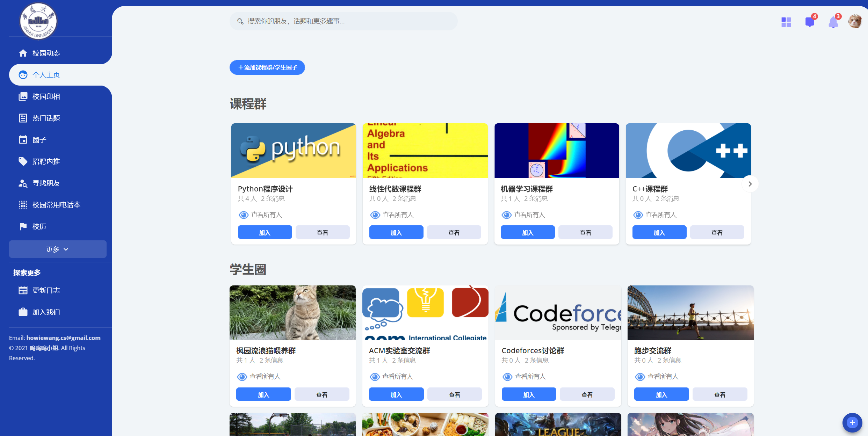
Task: Click 添加课程群/学生圈子 button
Action: coord(267,67)
